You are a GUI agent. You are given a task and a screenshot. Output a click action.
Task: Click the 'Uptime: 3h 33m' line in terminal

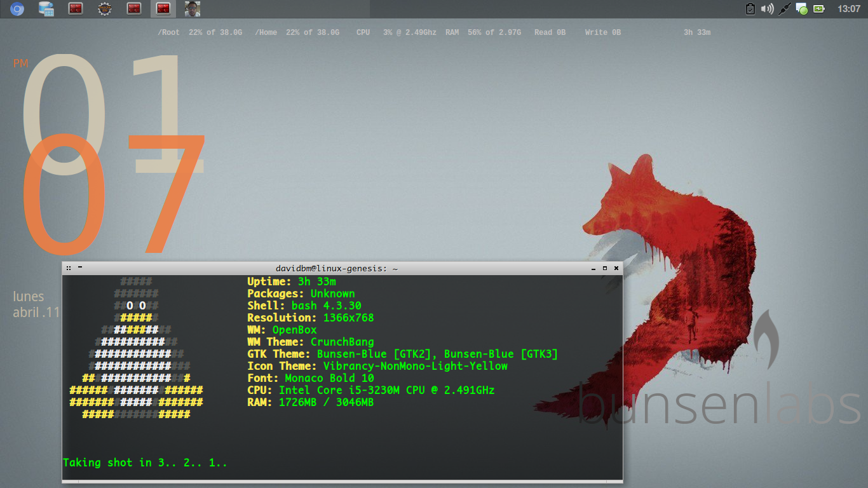click(292, 281)
